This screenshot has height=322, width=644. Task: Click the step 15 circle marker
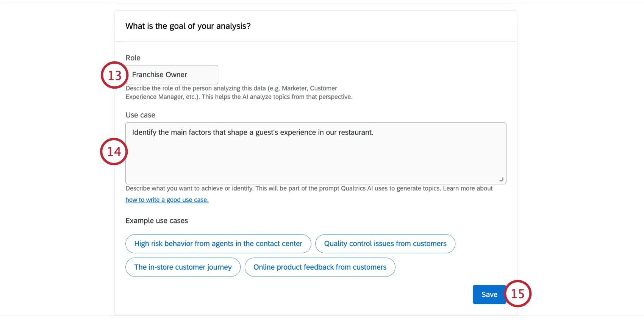click(x=518, y=294)
